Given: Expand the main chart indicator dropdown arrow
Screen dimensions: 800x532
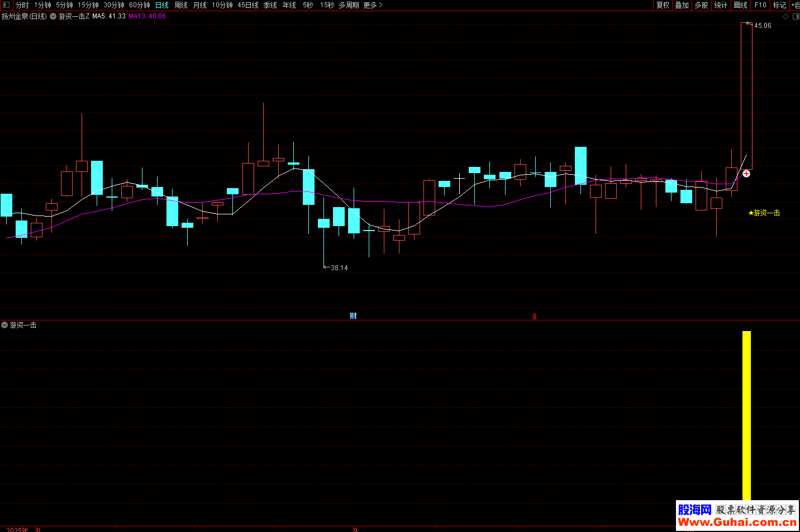Looking at the screenshot, I should point(53,17).
